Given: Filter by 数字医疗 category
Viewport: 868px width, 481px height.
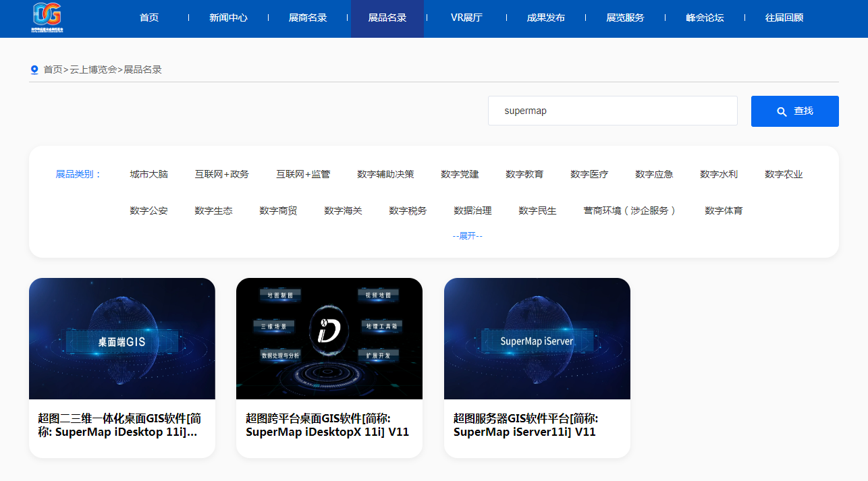Looking at the screenshot, I should [589, 174].
